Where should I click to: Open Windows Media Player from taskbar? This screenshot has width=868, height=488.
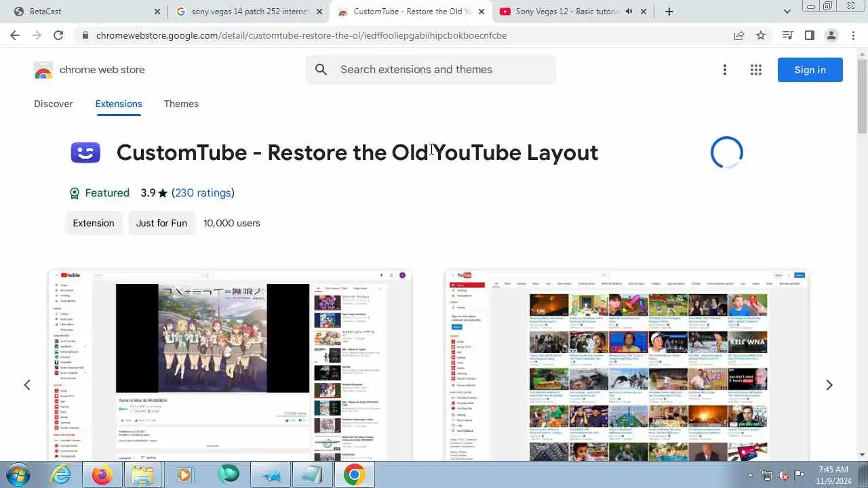point(185,475)
